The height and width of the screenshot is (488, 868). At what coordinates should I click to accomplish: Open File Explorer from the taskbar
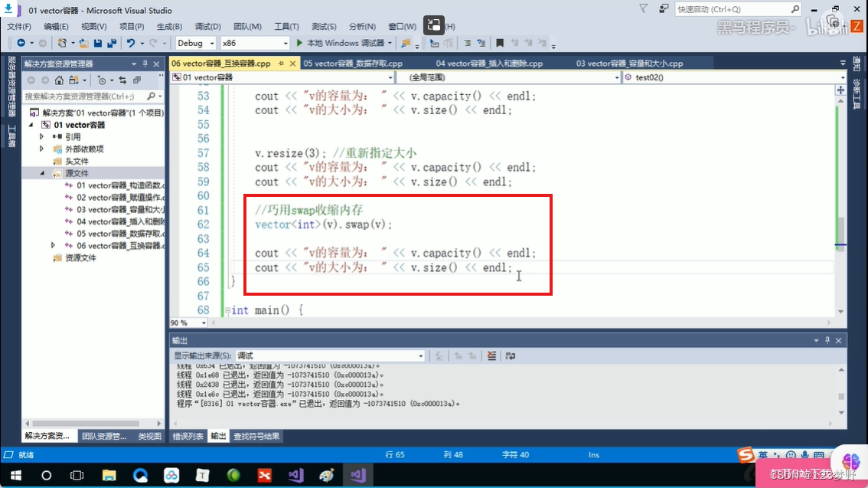pyautogui.click(x=109, y=475)
